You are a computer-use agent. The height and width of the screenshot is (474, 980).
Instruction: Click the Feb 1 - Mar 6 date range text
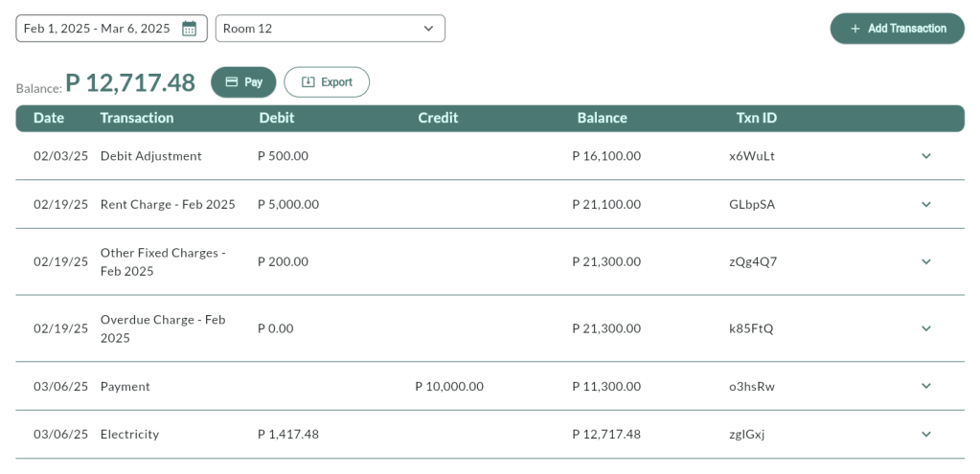(96, 29)
